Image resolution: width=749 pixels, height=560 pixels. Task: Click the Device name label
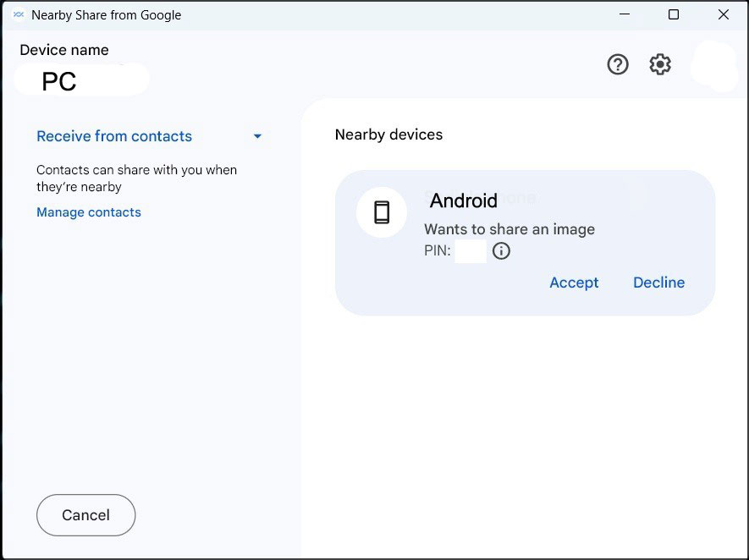point(64,50)
